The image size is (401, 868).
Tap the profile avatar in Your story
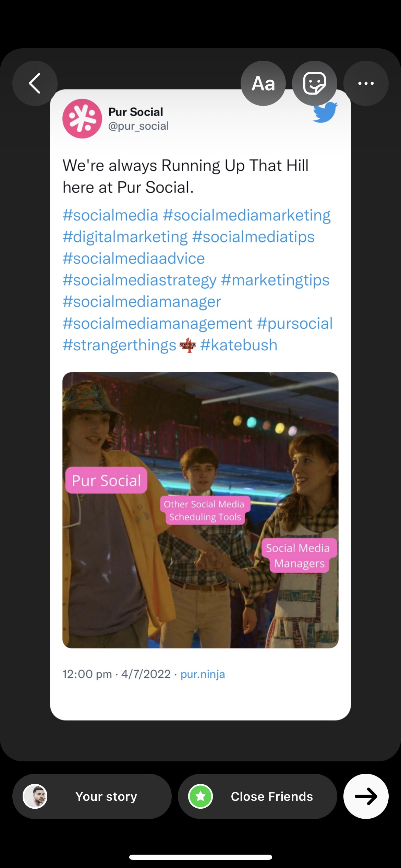point(35,796)
